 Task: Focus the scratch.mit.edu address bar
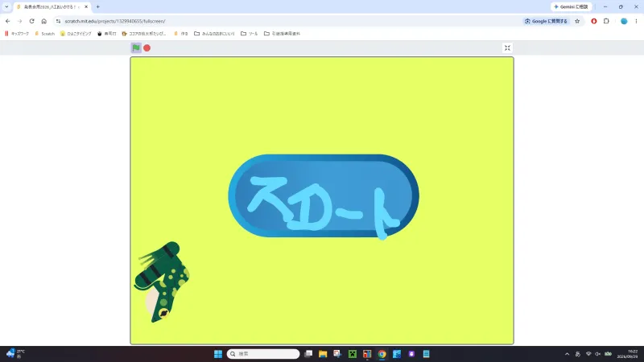287,21
